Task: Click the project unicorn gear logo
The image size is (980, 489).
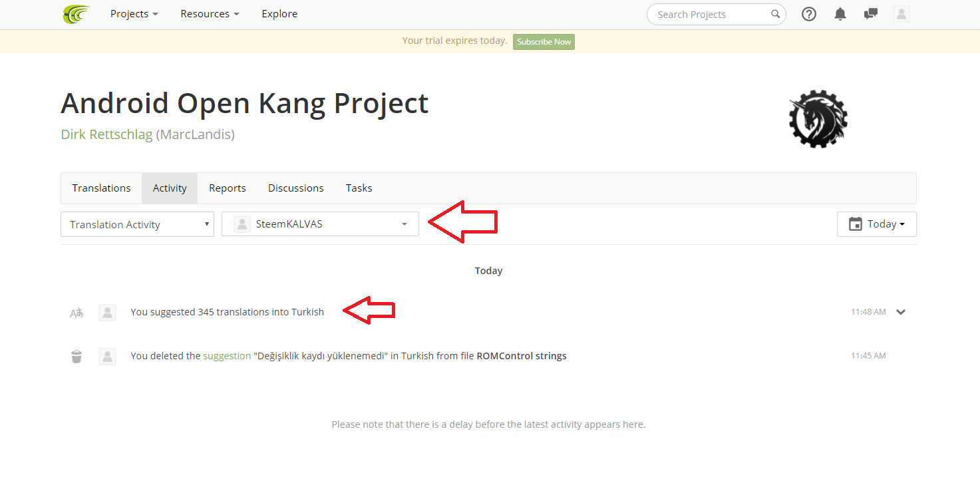Action: 818,119
